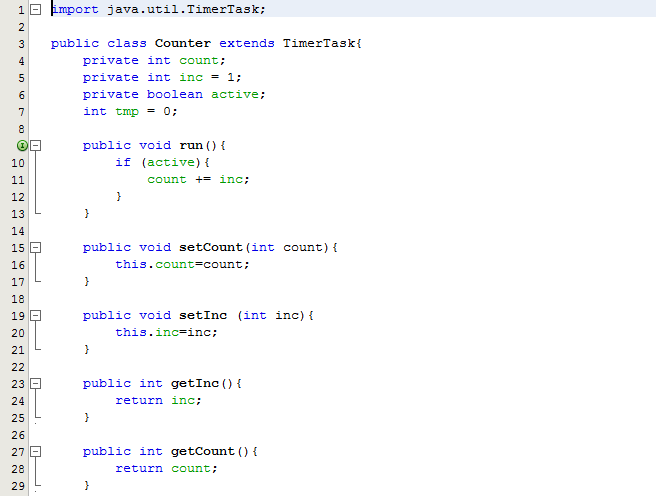
Task: Click line number 3 in gutter
Action: [x=21, y=44]
